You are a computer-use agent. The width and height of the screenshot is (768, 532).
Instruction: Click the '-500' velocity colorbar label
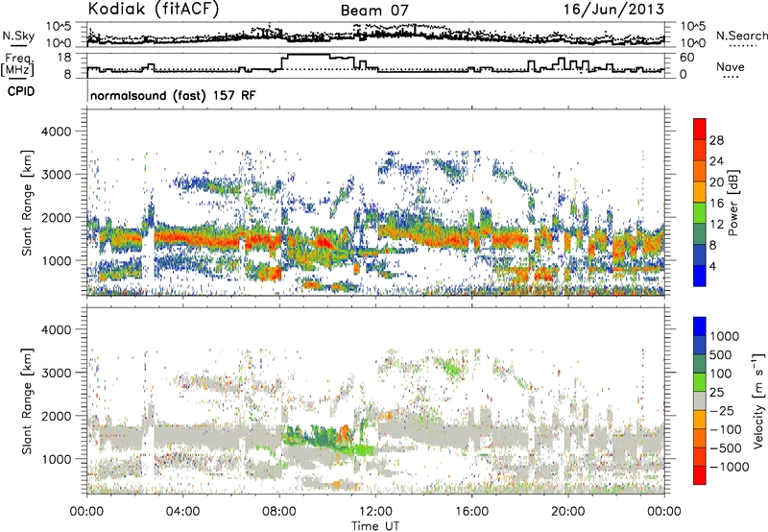click(x=725, y=448)
